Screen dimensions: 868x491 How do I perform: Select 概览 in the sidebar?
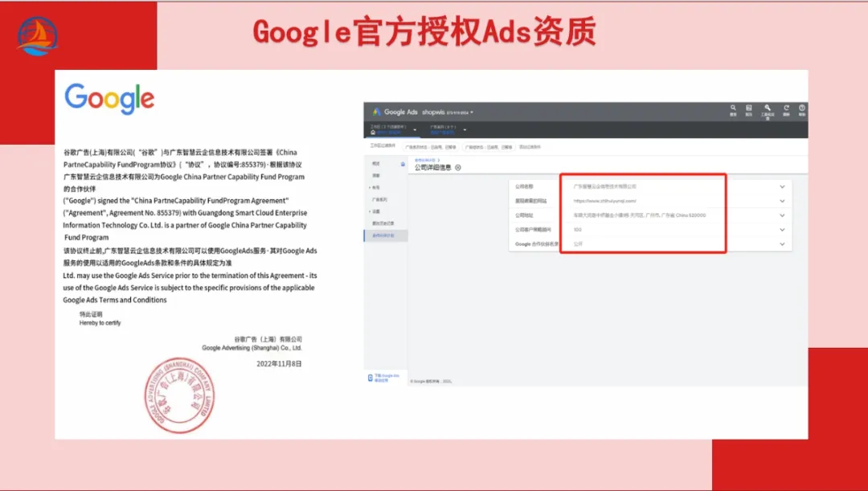point(376,164)
